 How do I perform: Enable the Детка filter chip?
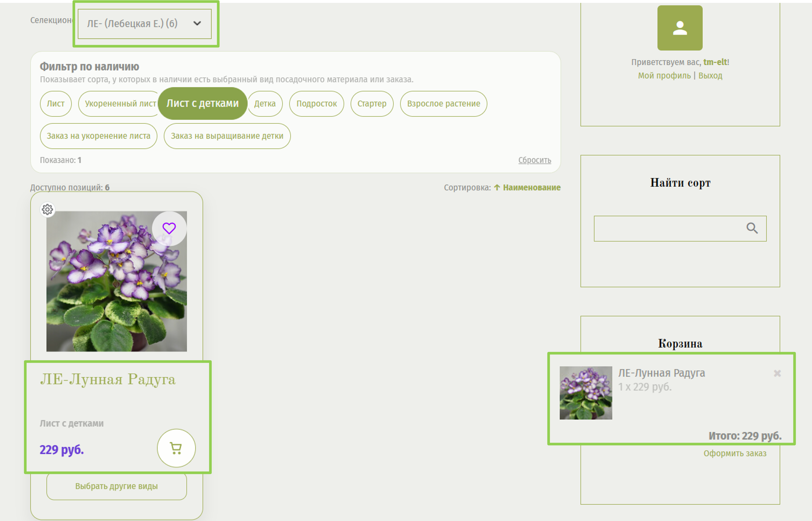tap(265, 104)
